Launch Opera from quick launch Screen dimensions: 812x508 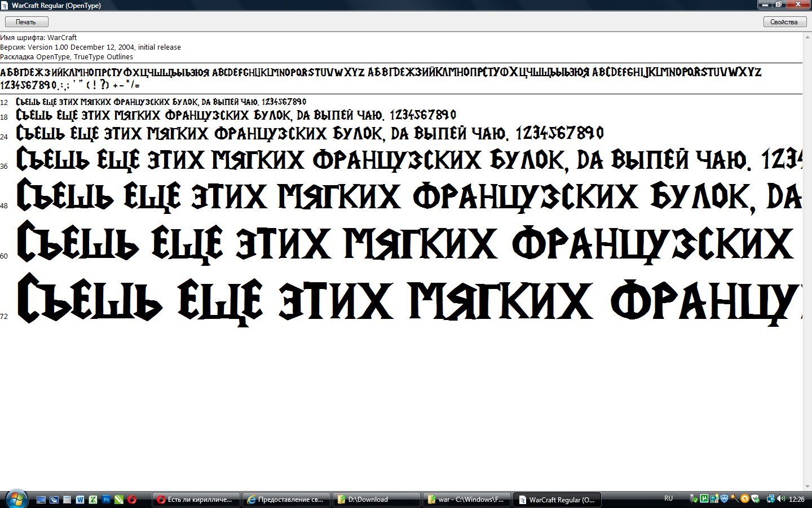[132, 500]
